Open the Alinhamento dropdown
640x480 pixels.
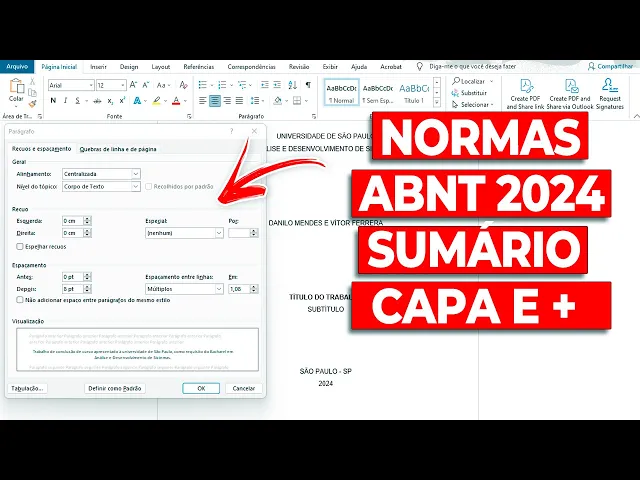pos(136,174)
